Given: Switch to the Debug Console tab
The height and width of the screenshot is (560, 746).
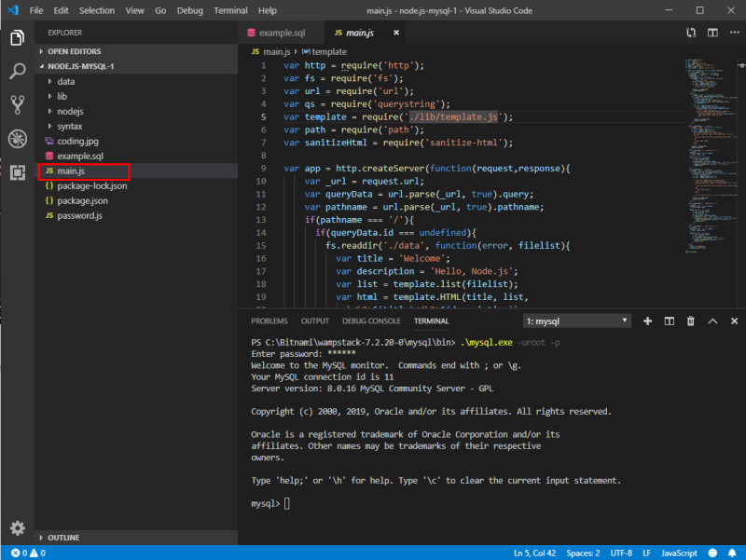Looking at the screenshot, I should (371, 321).
